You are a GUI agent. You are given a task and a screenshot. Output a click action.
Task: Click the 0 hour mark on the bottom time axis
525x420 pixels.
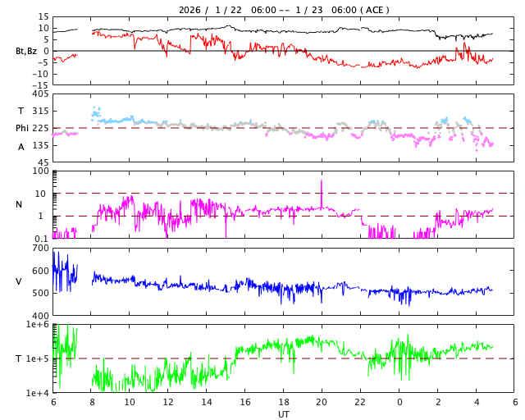coord(399,403)
